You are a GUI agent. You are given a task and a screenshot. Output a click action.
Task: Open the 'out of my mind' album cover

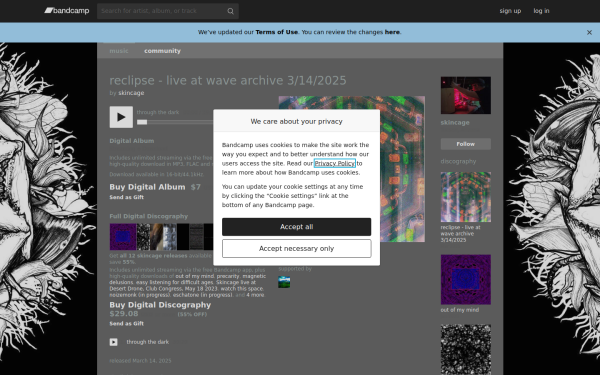466,280
